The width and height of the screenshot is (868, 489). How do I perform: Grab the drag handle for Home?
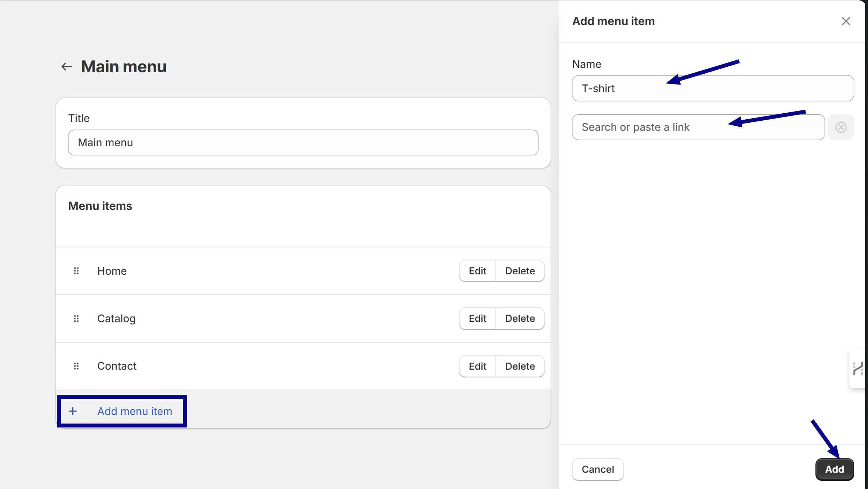(x=76, y=271)
